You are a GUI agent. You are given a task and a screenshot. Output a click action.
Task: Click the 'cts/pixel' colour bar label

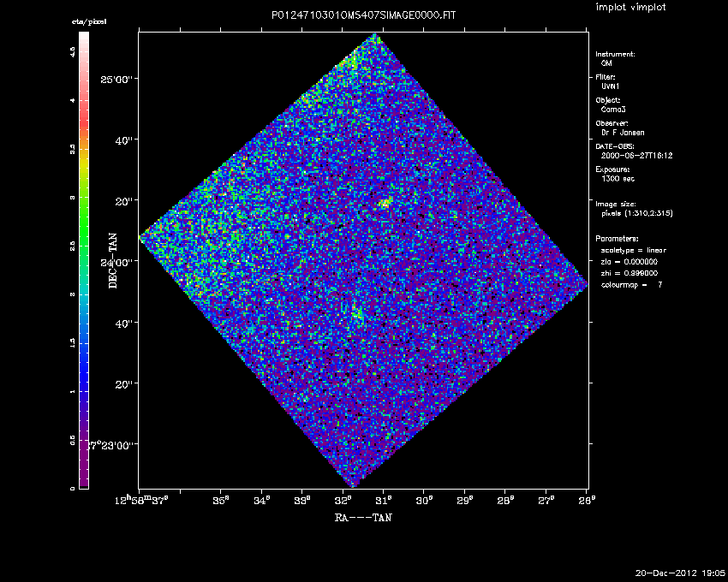tap(89, 21)
